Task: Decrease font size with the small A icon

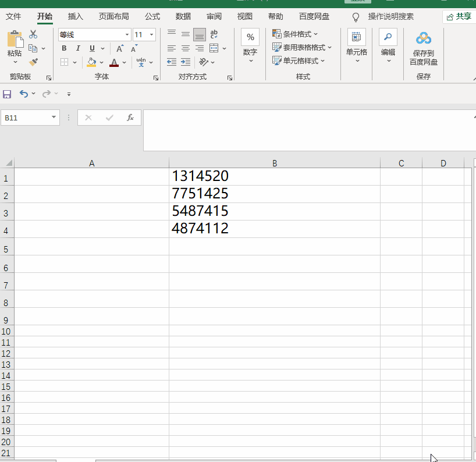Action: (134, 48)
